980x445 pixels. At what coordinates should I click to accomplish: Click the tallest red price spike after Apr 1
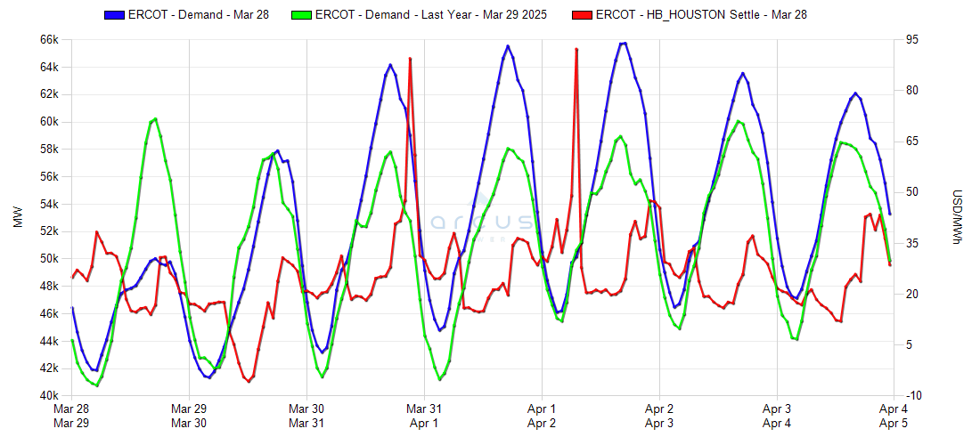point(576,50)
